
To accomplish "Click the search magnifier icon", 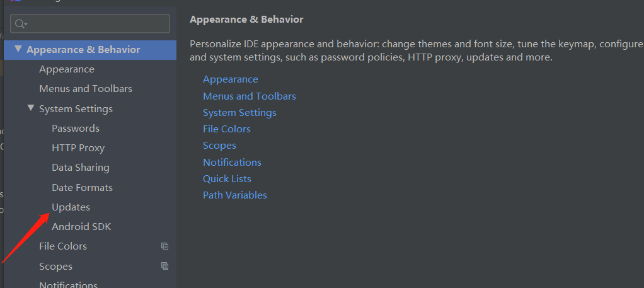I will [21, 24].
